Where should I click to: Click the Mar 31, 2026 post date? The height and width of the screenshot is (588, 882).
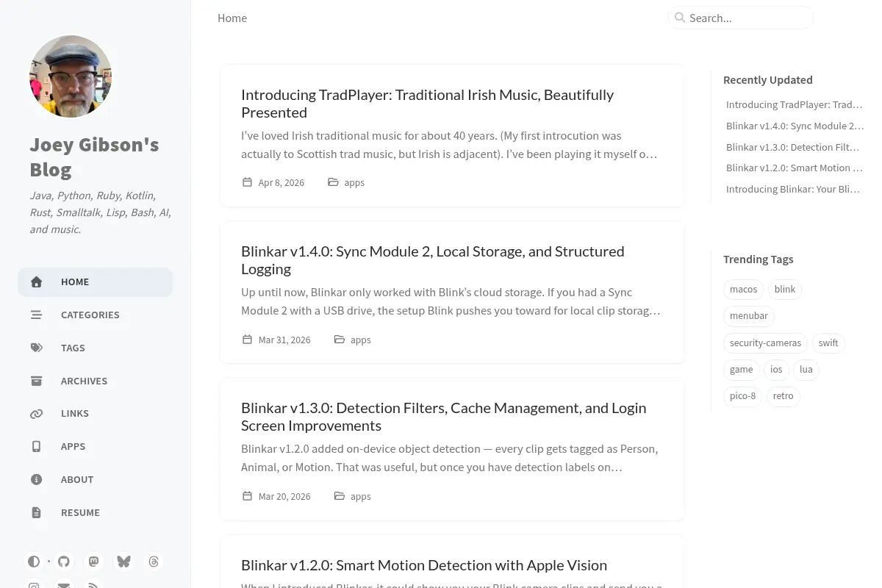pos(284,340)
